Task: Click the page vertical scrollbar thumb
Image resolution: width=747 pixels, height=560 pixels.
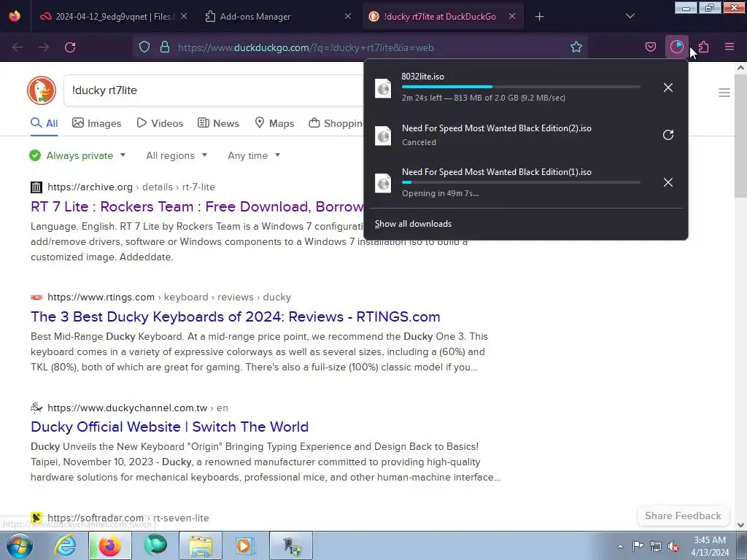Action: [x=740, y=136]
